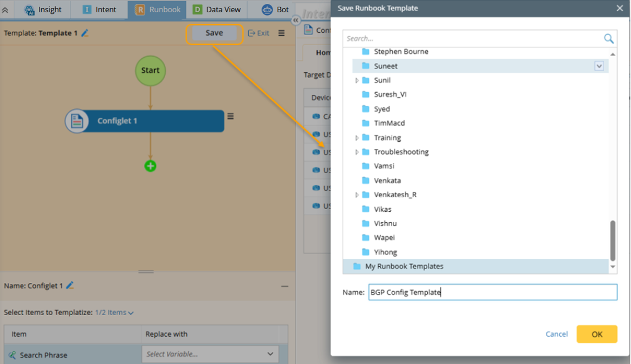Viewport: 631px width, 364px height.
Task: Cancel the Save Runbook Template dialog
Action: (556, 334)
